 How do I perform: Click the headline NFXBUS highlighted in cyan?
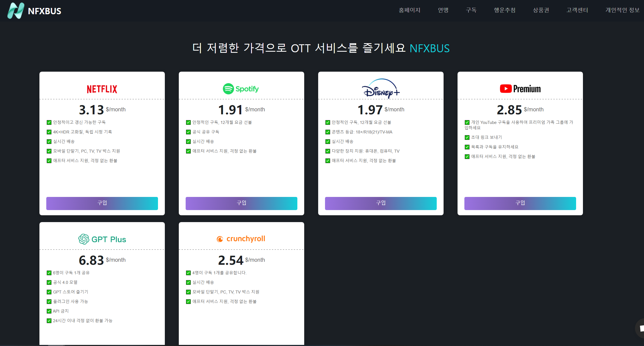point(429,48)
